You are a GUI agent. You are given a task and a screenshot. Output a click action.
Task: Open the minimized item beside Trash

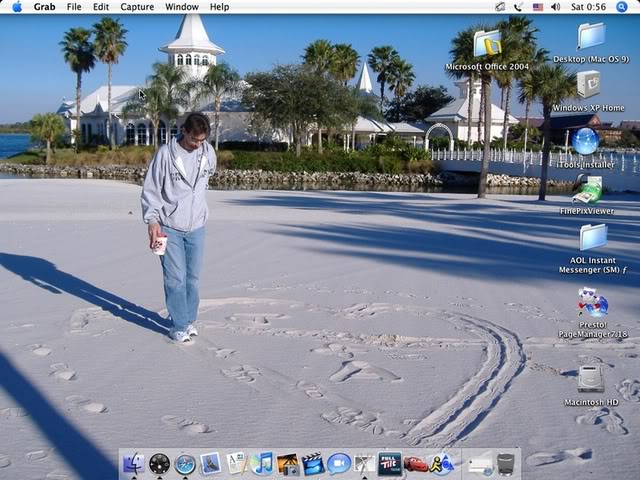tap(480, 464)
